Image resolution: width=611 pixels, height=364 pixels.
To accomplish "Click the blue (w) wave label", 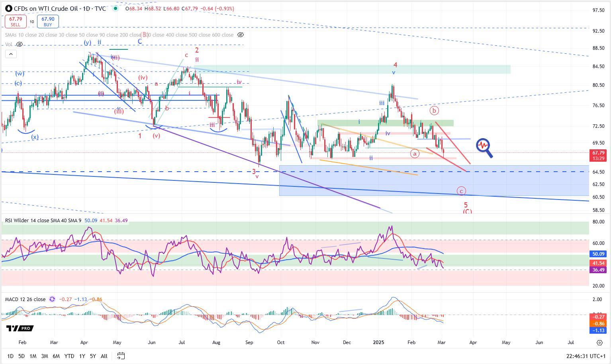I will coord(20,74).
